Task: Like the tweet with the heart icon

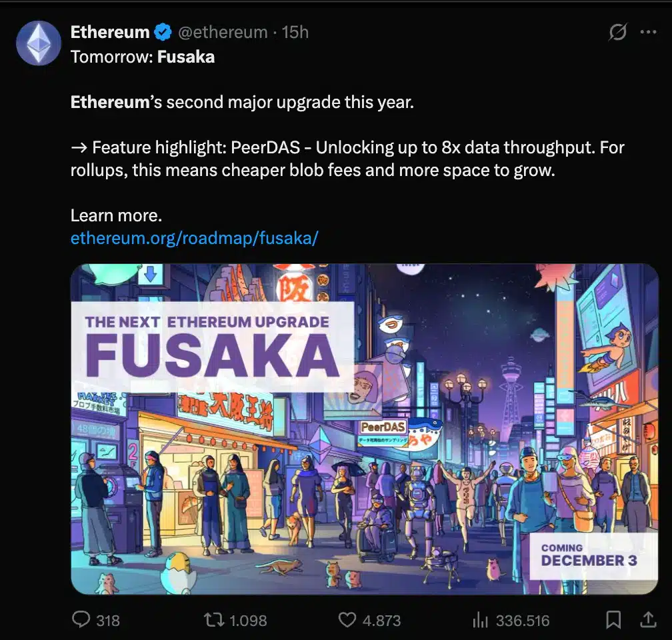Action: pyautogui.click(x=347, y=620)
